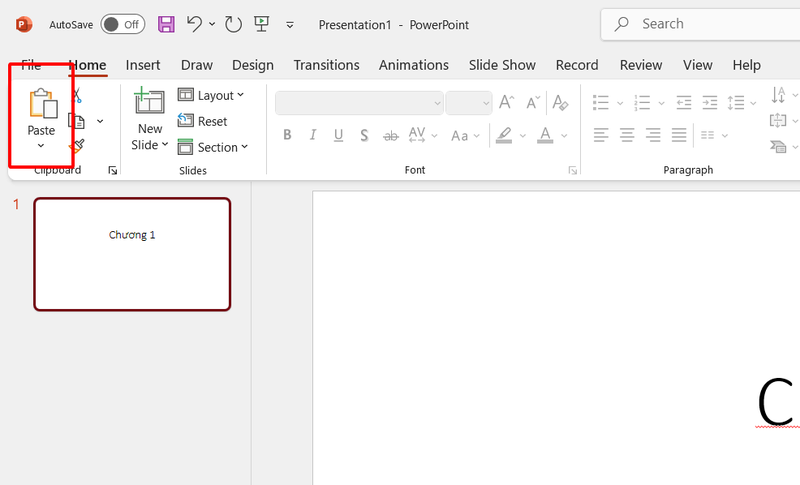Switch to the Transitions tab
This screenshot has height=485, width=800.
[326, 65]
